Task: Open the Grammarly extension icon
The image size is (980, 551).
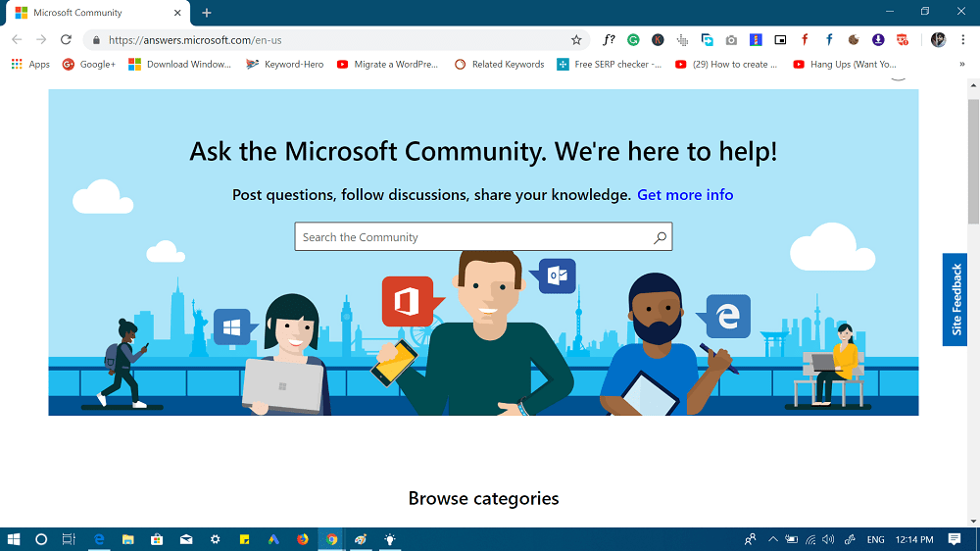Action: pyautogui.click(x=633, y=40)
